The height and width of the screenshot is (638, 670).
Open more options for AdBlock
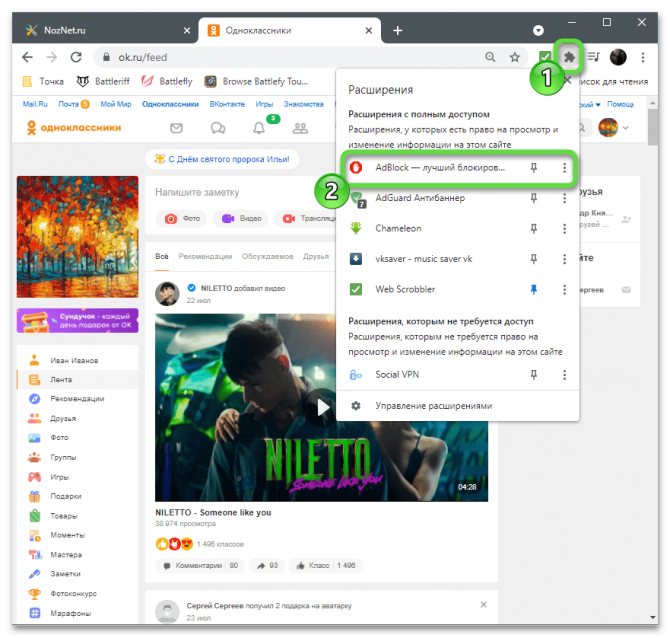pyautogui.click(x=564, y=168)
